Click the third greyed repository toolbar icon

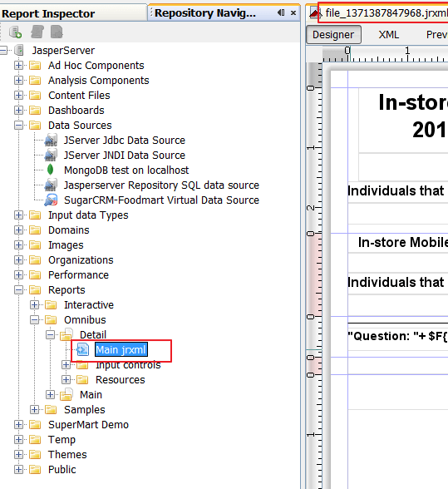57,32
